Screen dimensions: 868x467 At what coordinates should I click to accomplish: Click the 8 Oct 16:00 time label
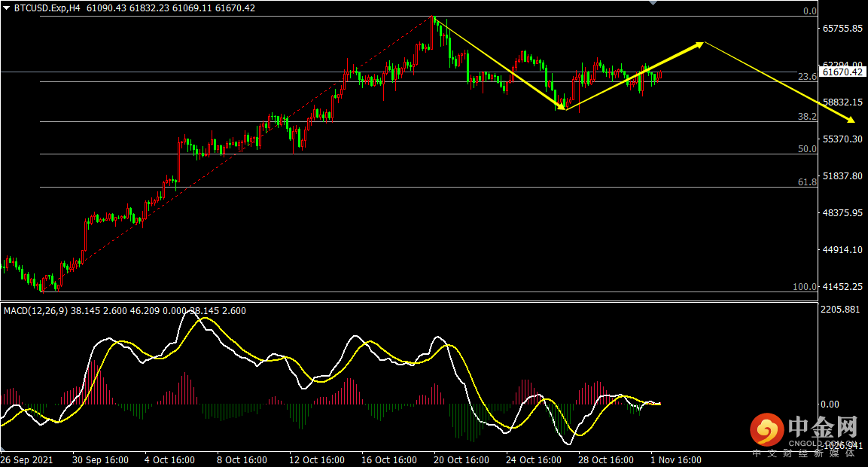(242, 459)
